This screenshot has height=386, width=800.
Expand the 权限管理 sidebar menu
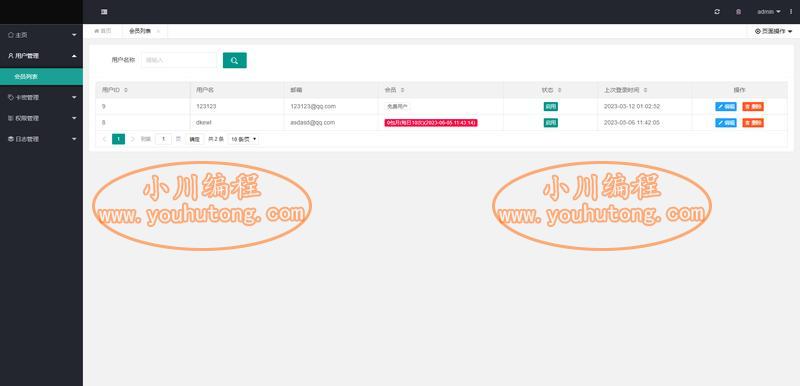click(41, 118)
